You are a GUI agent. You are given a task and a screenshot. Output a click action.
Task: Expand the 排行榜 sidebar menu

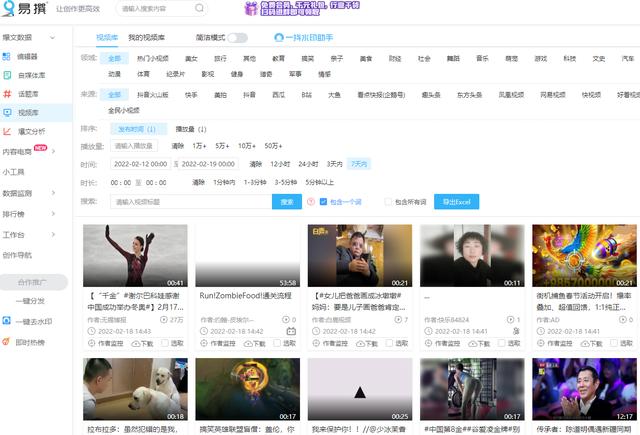click(x=68, y=214)
